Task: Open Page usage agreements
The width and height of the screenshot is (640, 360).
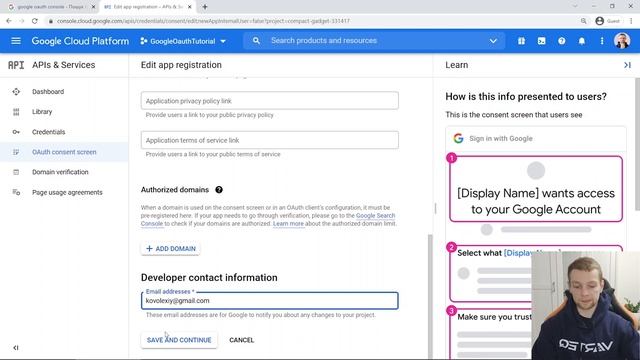Action: pos(67,192)
